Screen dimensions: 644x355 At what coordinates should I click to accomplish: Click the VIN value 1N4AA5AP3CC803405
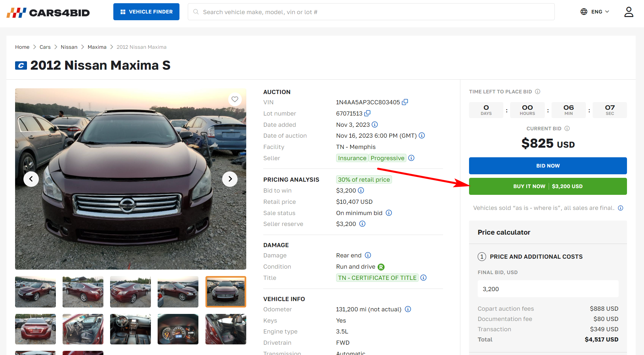click(x=368, y=102)
